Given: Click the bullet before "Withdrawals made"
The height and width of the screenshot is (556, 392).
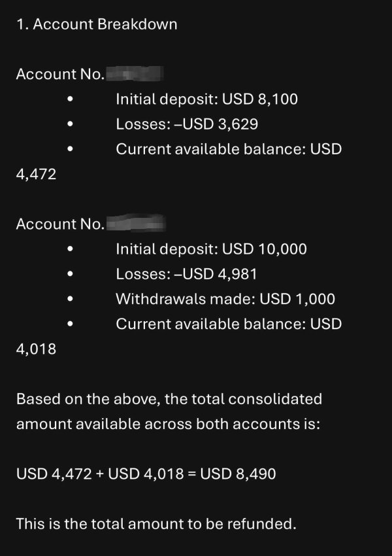Looking at the screenshot, I should point(69,300).
